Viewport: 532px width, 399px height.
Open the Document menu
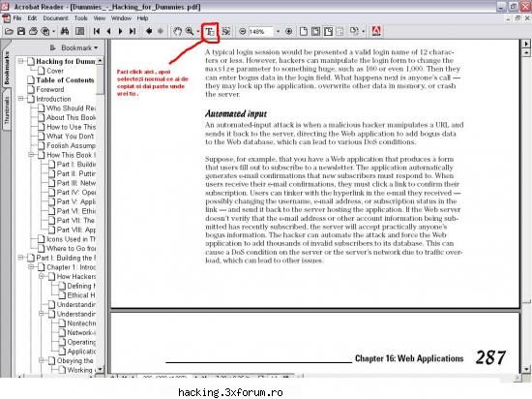click(x=55, y=18)
